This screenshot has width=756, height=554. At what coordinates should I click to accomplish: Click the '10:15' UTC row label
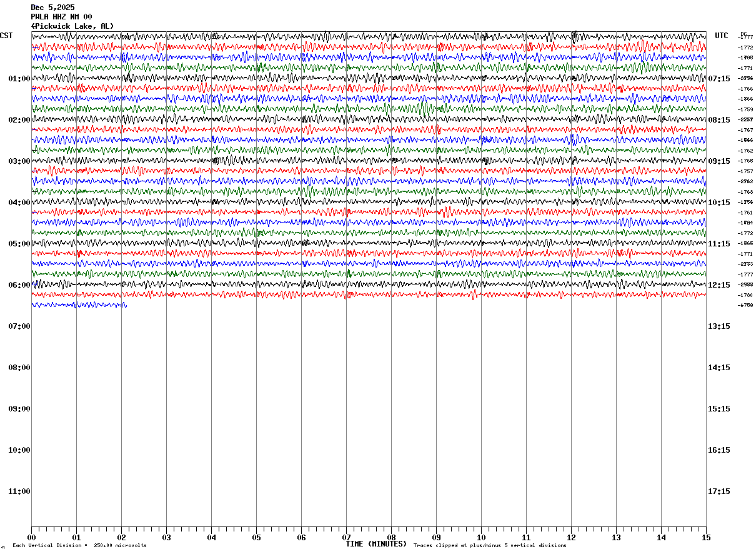pos(719,203)
